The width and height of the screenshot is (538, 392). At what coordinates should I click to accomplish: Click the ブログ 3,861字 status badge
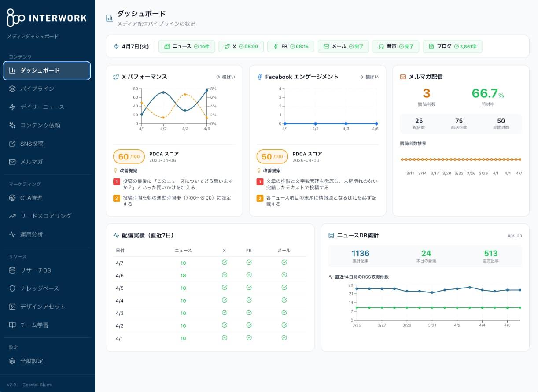click(x=452, y=46)
